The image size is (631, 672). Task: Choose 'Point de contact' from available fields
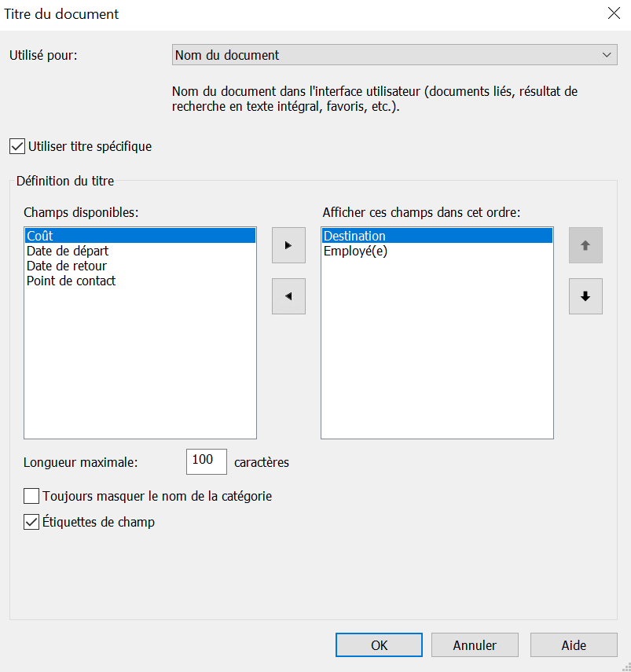pyautogui.click(x=71, y=281)
